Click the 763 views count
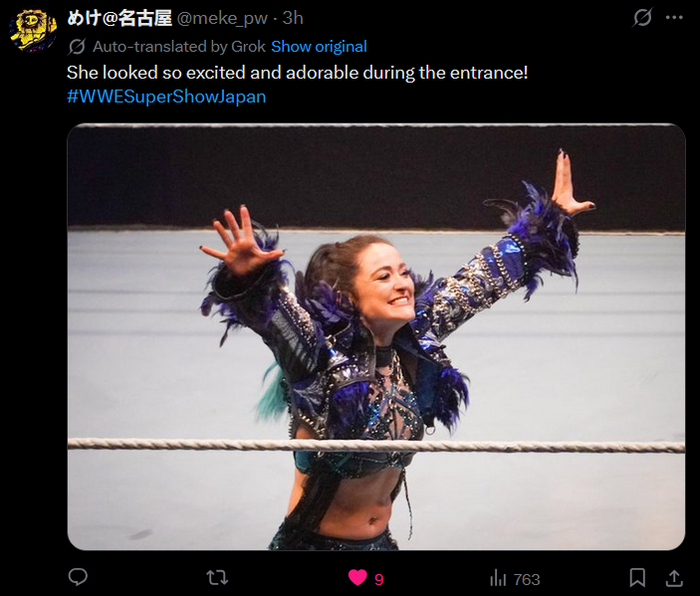The image size is (700, 596). pos(527,579)
